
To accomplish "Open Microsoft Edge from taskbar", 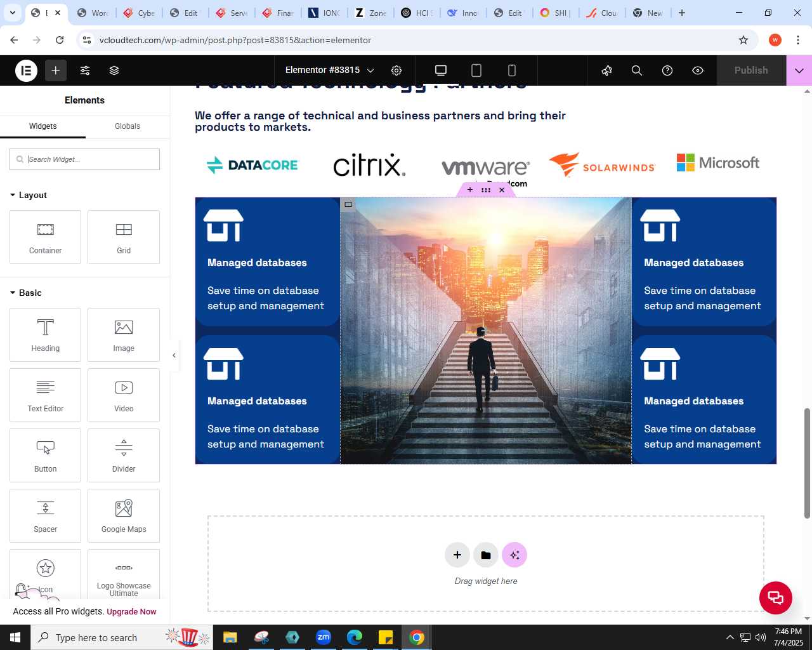I will (355, 637).
